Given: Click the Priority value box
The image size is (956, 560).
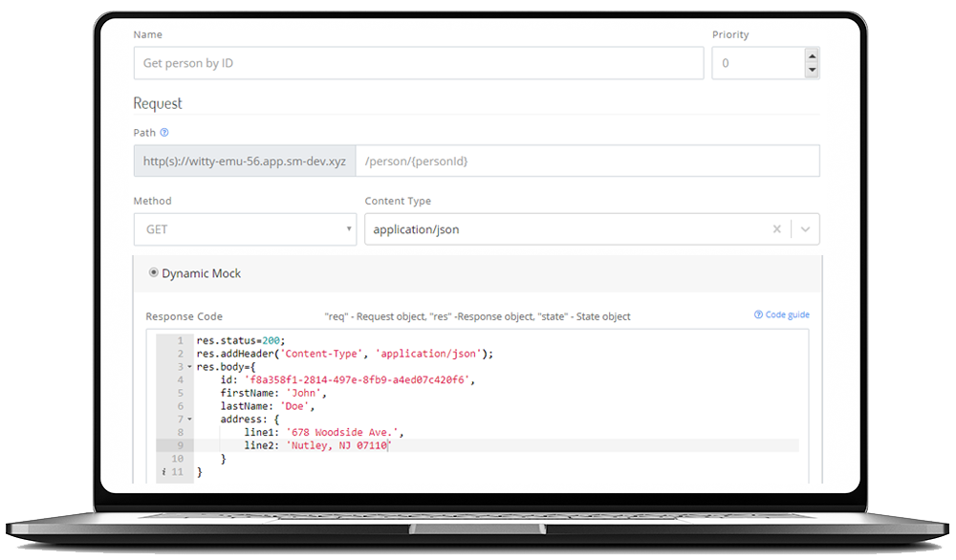Looking at the screenshot, I should click(755, 62).
